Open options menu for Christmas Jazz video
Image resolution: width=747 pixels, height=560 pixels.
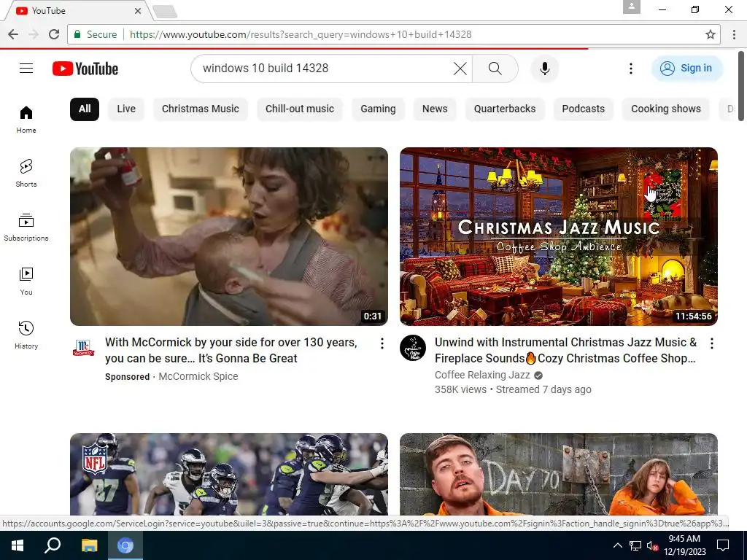712,343
